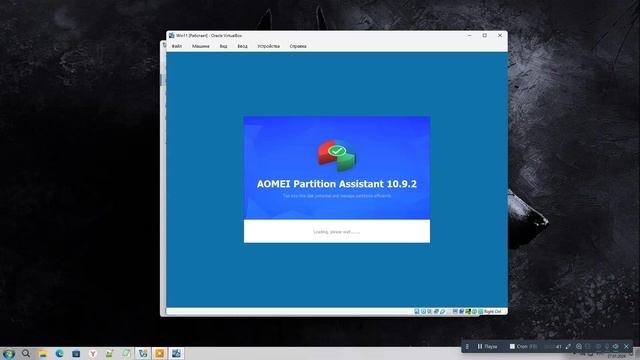Viewport: 640px width, 360px height.
Task: Click the AOMEI Partition Assistant 10.9.2 title
Action: click(x=337, y=184)
